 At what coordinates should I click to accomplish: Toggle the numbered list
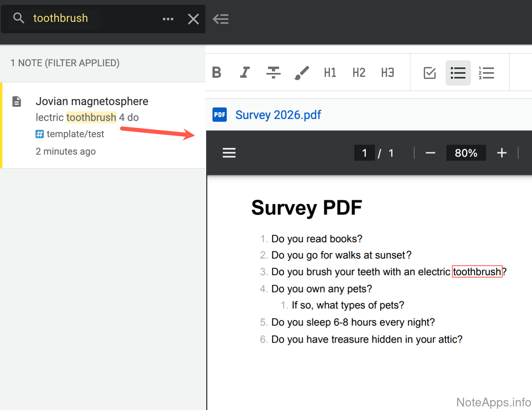[486, 73]
